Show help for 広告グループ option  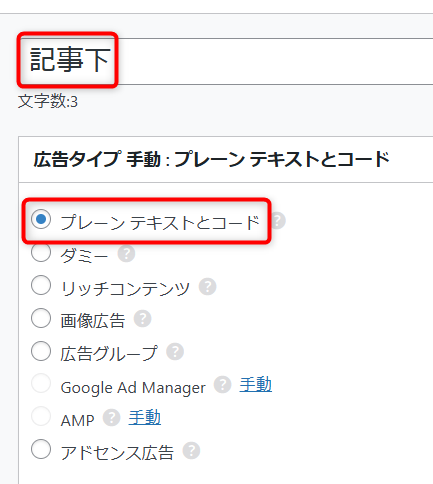point(175,351)
